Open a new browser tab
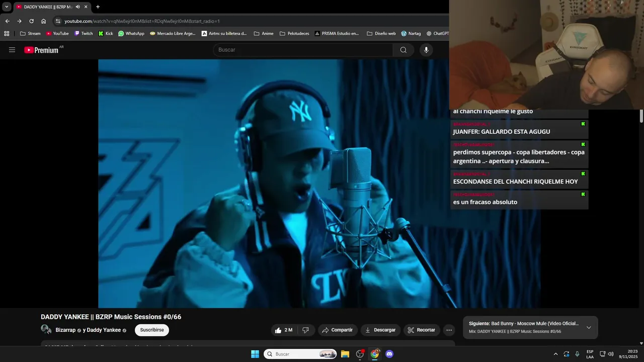This screenshot has width=644, height=362. point(98,7)
